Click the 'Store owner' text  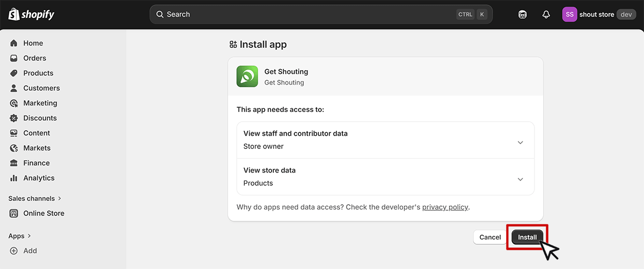coord(264,146)
